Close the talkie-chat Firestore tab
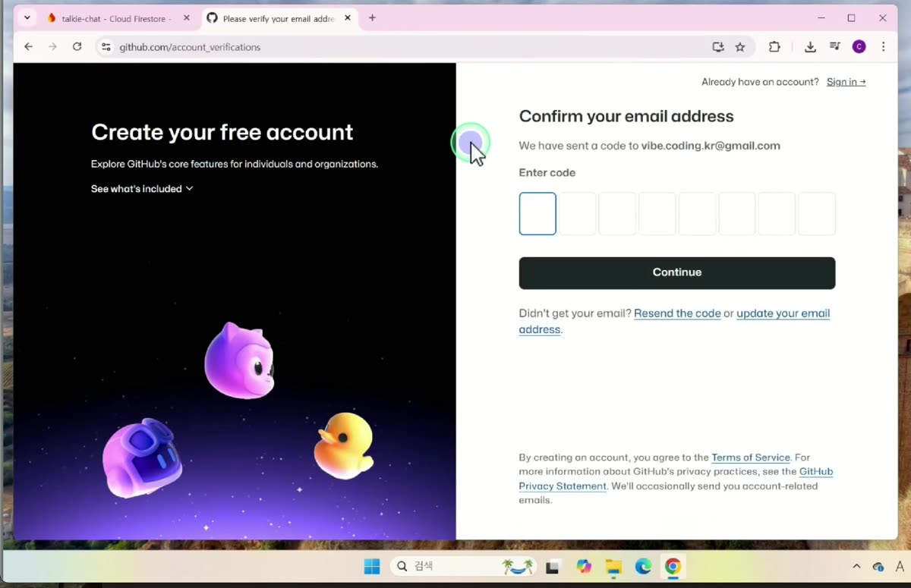The width and height of the screenshot is (911, 588). click(x=187, y=18)
